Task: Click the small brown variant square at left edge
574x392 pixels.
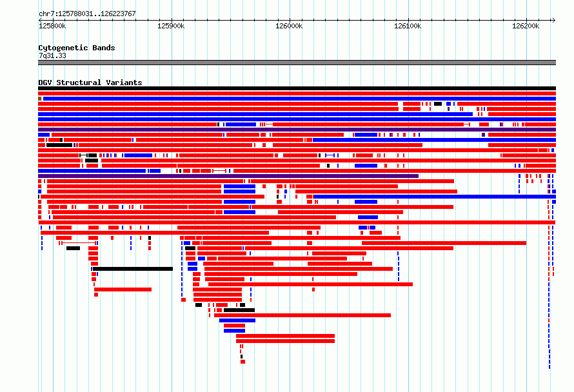Action: (39, 99)
